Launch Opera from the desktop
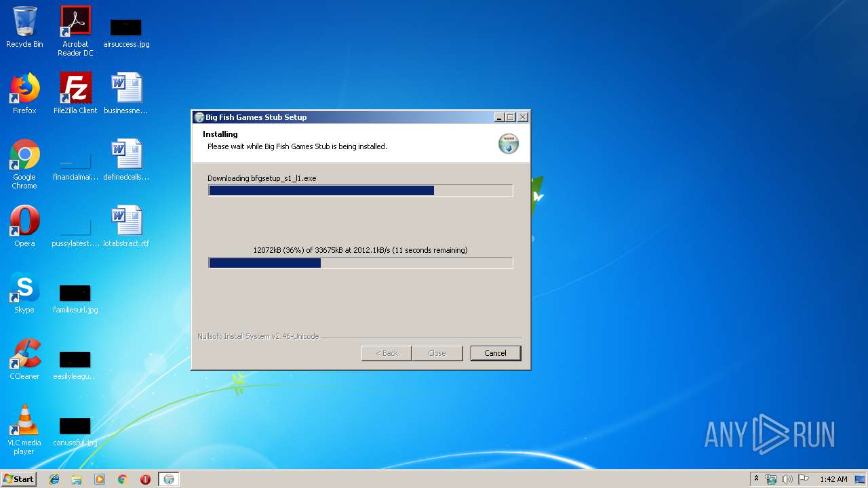 pos(24,226)
